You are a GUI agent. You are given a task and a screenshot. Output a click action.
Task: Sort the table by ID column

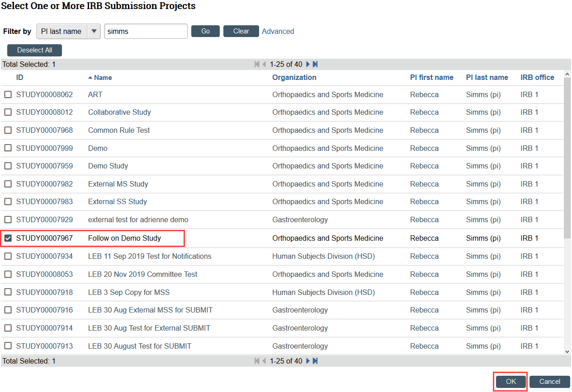[19, 77]
